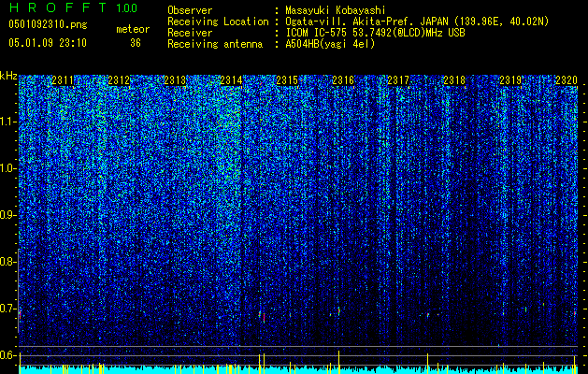
Task: Click the Observer field label
Action: [190, 10]
